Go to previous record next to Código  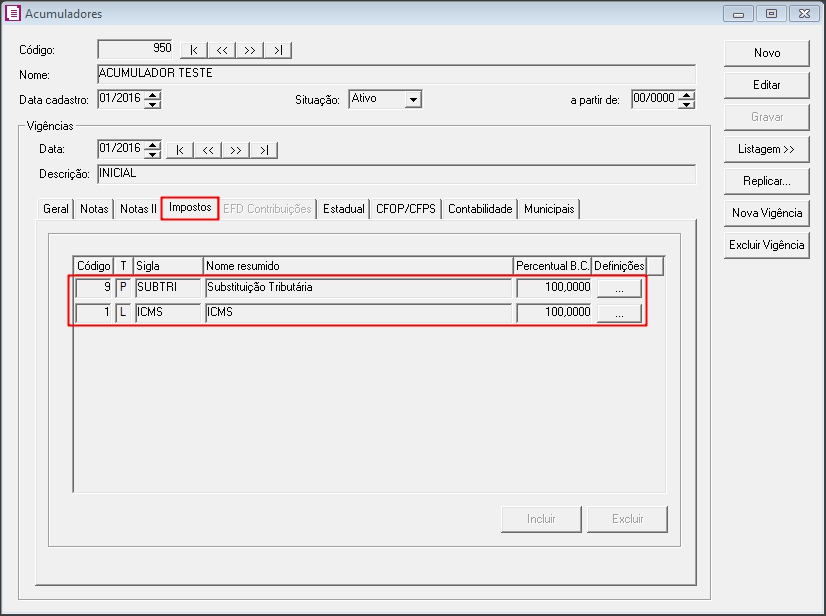222,50
